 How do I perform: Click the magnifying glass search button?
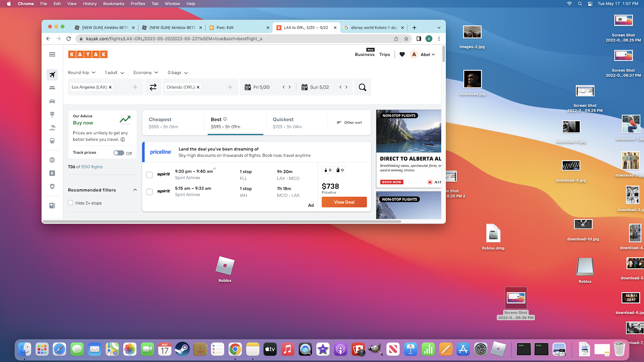click(x=362, y=87)
